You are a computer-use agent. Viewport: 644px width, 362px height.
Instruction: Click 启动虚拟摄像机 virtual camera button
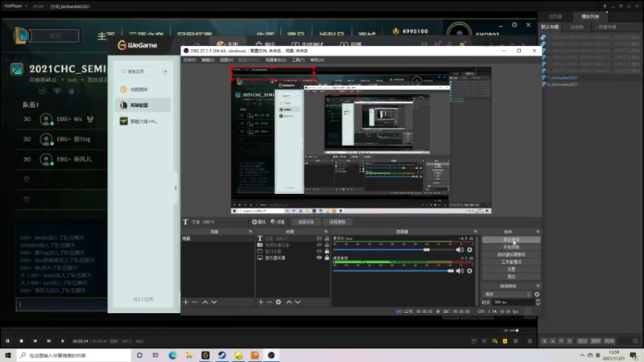click(x=511, y=254)
